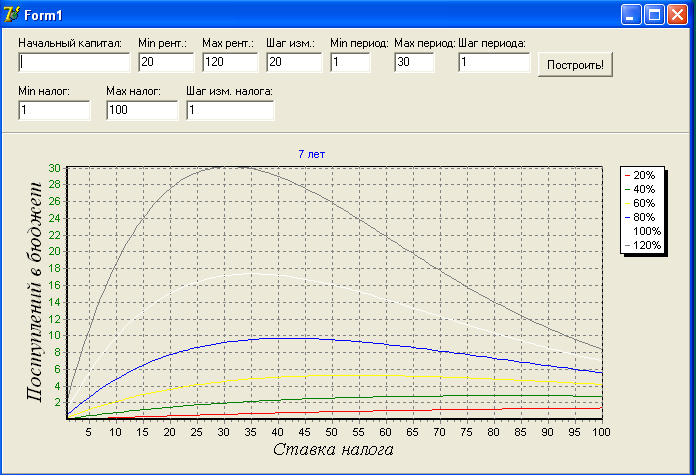
Task: Click the Max налог field containing 100
Action: 142,110
